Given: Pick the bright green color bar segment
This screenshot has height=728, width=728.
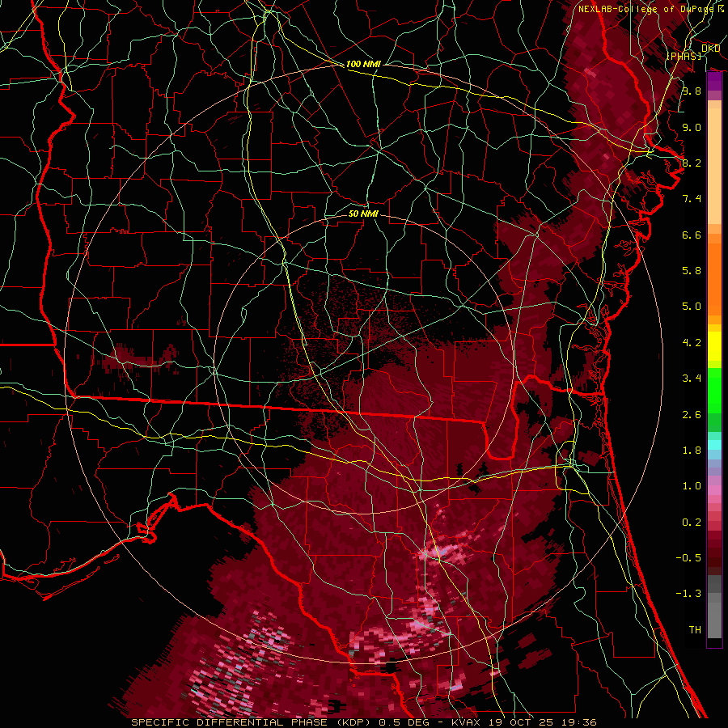Looking at the screenshot, I should (x=714, y=391).
